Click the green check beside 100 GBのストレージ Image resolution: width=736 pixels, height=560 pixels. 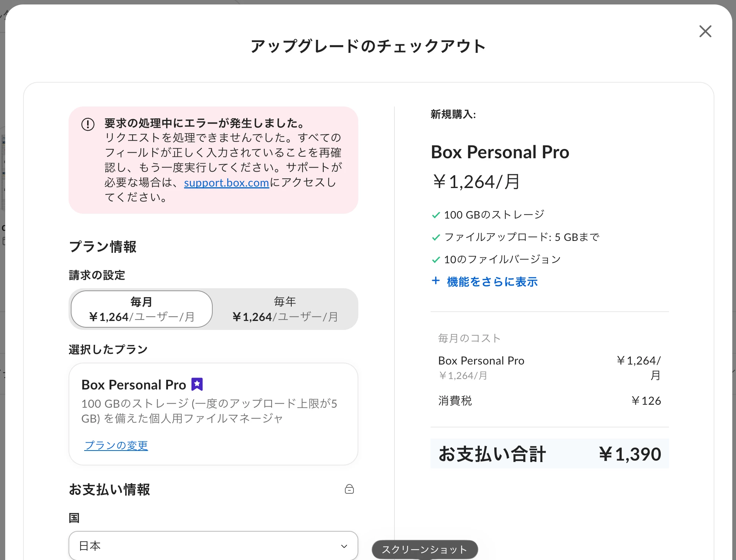[436, 215]
